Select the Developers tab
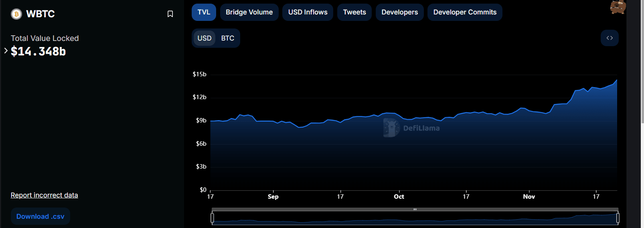644x228 pixels. click(x=399, y=12)
